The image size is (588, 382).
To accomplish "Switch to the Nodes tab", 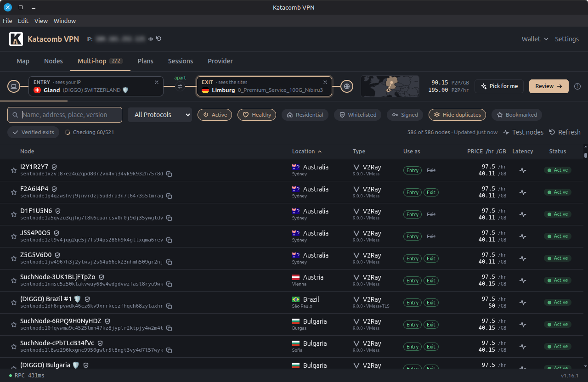I will click(x=53, y=61).
